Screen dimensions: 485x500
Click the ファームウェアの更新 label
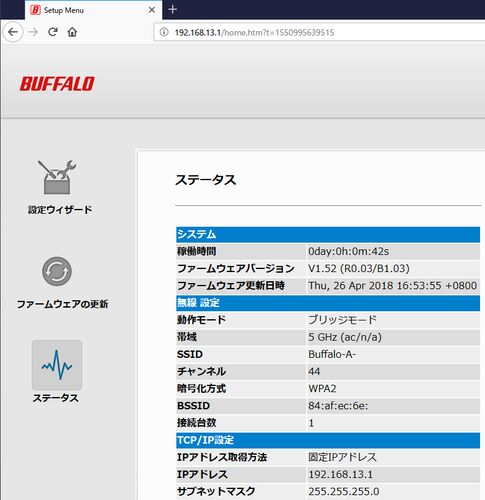pos(62,304)
